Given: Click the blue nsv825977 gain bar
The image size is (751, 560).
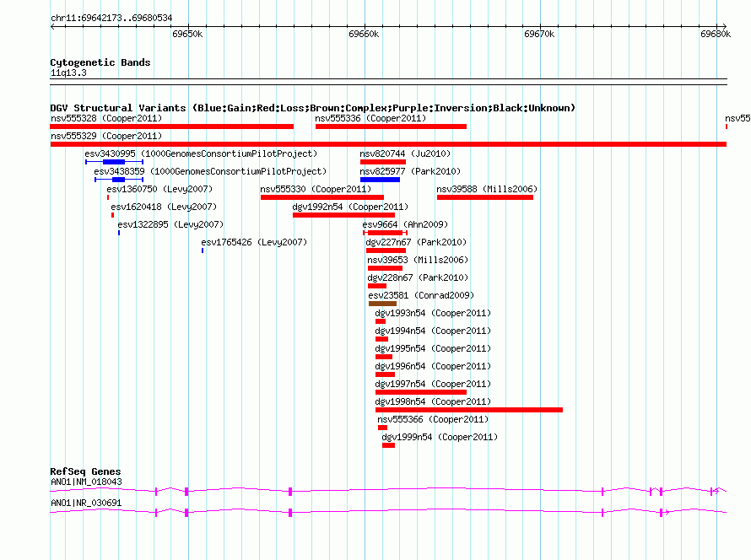Looking at the screenshot, I should tap(380, 180).
